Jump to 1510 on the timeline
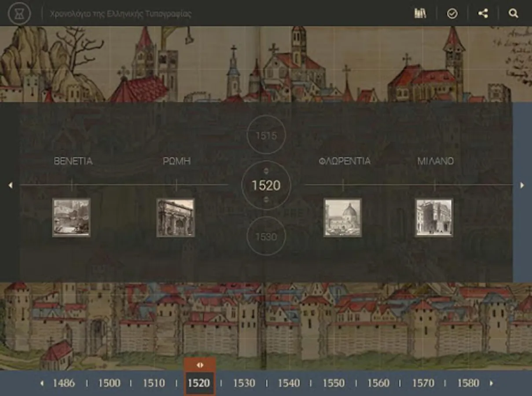The width and height of the screenshot is (532, 396). pyautogui.click(x=154, y=383)
